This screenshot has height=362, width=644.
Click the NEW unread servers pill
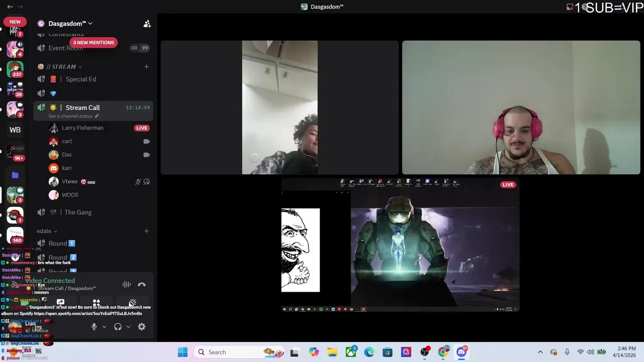click(x=15, y=22)
